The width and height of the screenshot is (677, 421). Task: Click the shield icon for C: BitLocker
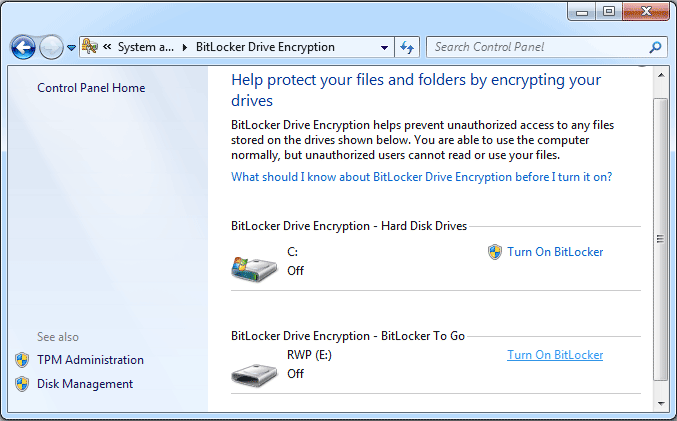click(494, 252)
